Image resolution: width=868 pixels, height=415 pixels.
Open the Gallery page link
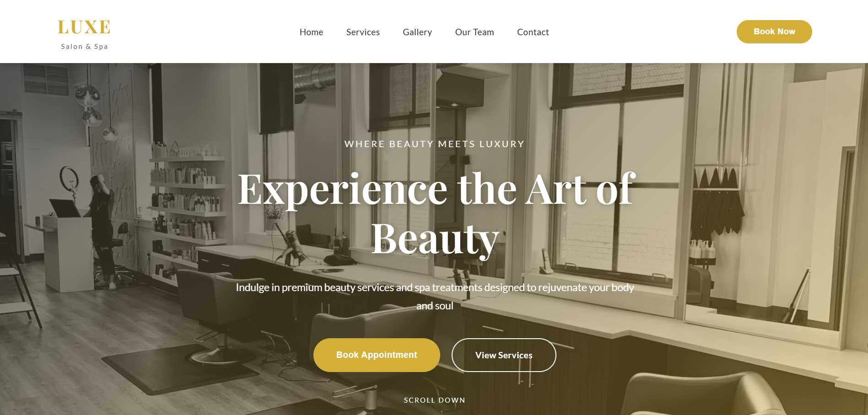417,32
